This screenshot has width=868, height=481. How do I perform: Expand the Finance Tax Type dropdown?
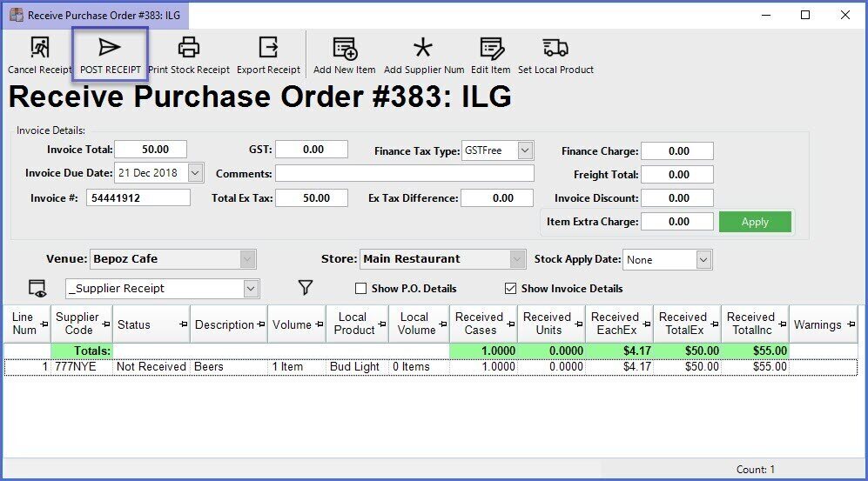click(x=525, y=150)
